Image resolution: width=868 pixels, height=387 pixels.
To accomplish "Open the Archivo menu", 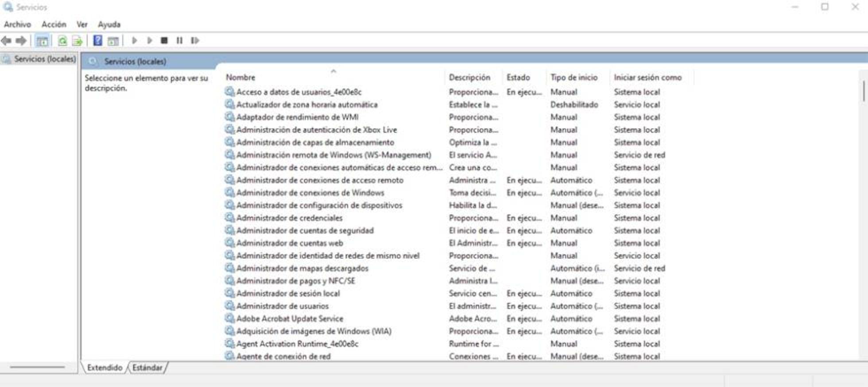I will click(x=18, y=24).
